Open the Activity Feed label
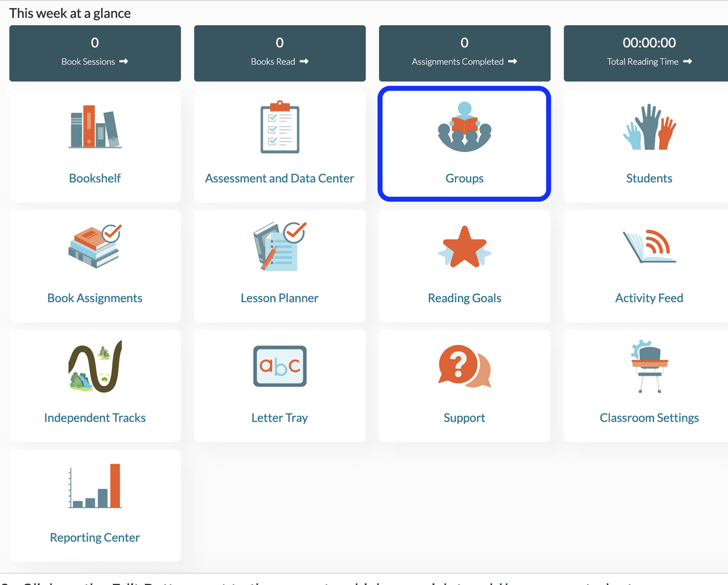The image size is (728, 585). click(649, 298)
